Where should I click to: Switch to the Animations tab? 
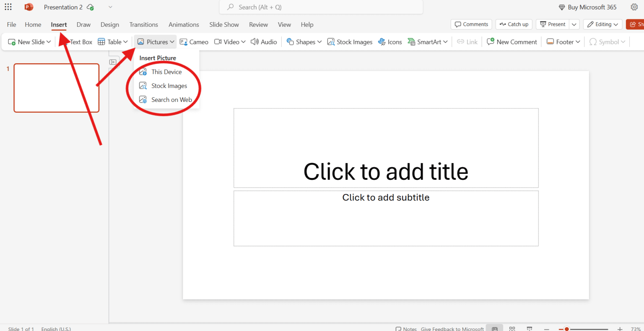point(184,24)
